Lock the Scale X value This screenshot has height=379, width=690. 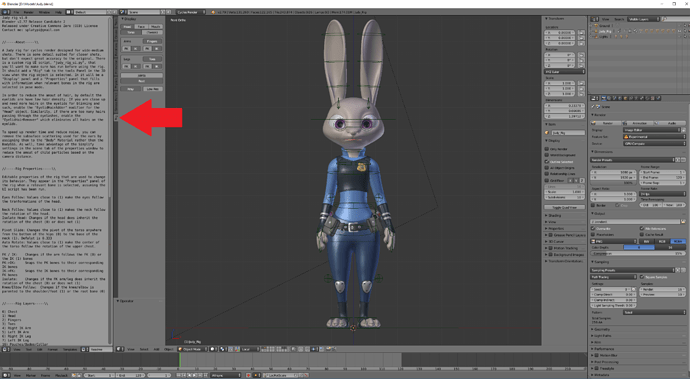point(581,83)
